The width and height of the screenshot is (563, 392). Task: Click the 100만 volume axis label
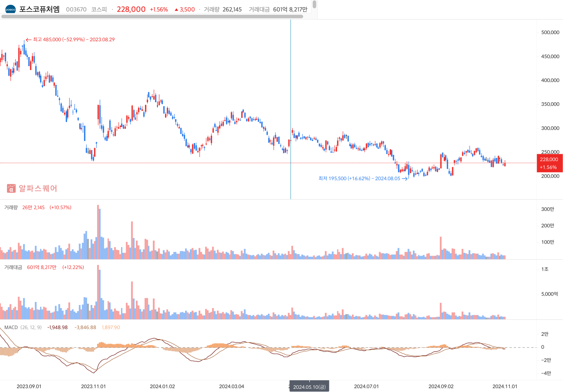tap(547, 242)
